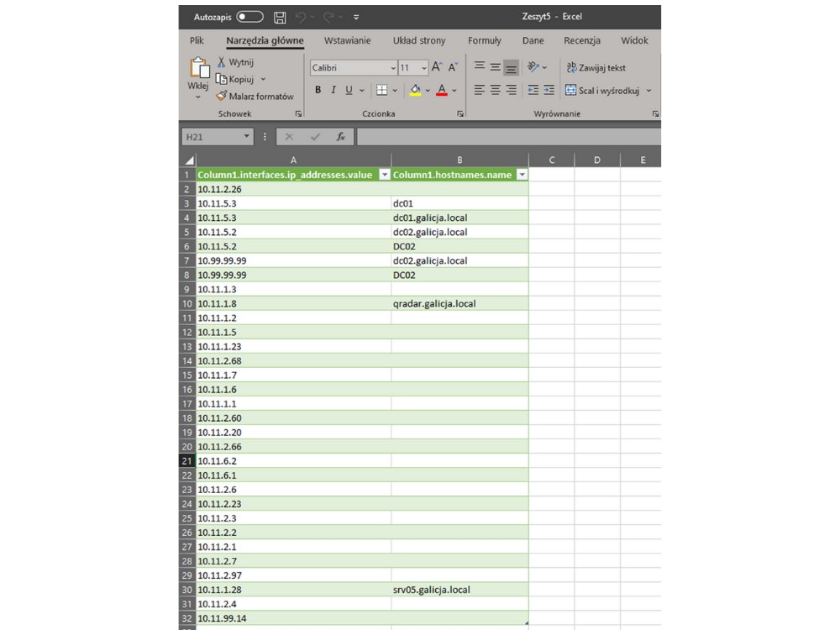
Task: Switch to the Formuły tab
Action: [x=484, y=40]
